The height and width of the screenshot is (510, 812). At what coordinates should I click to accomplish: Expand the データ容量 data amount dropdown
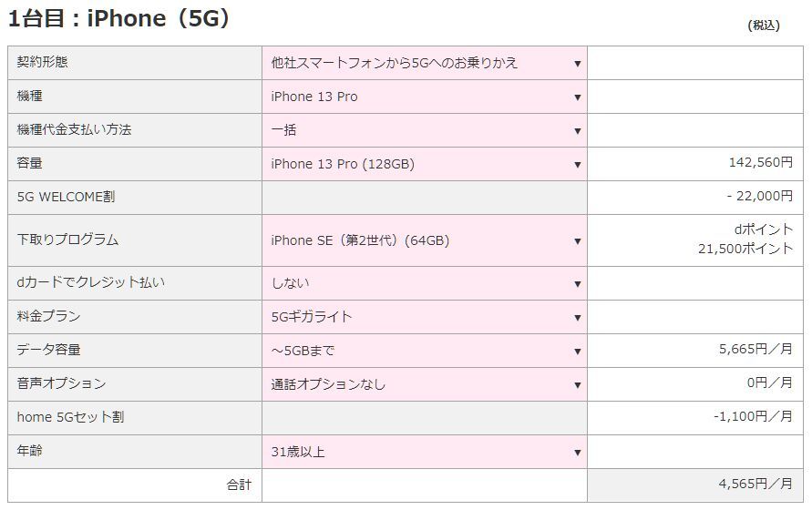(x=425, y=351)
